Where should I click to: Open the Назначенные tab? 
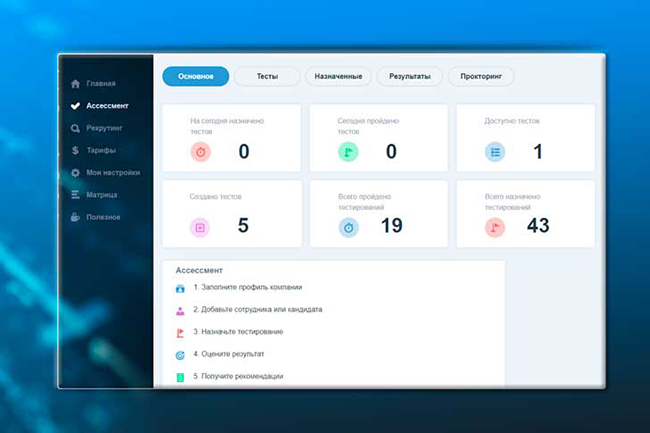click(339, 76)
